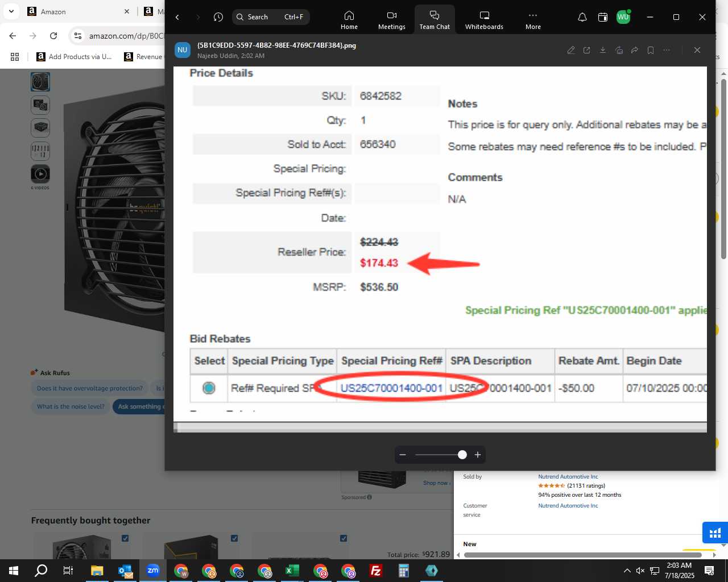The height and width of the screenshot is (582, 728).
Task: Play product videos thumbnail on Amazon
Action: coord(40,174)
